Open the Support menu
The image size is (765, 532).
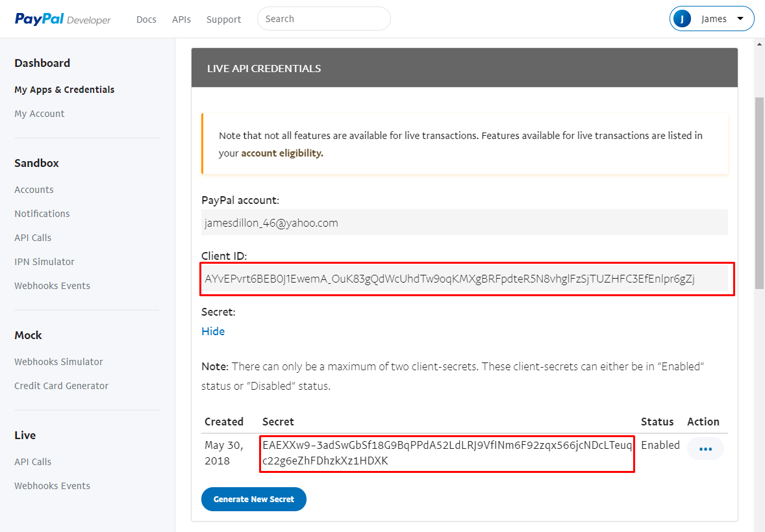coord(223,19)
